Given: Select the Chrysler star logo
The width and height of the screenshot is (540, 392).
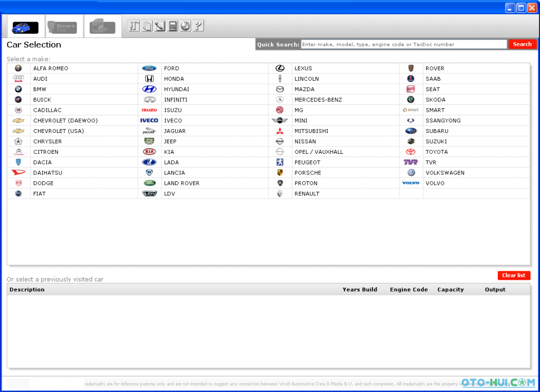Looking at the screenshot, I should pos(18,141).
